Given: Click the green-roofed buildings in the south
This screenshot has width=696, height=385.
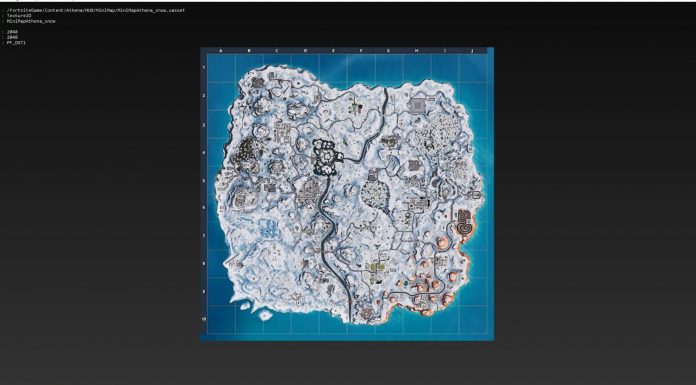Looking at the screenshot, I should click(377, 268).
